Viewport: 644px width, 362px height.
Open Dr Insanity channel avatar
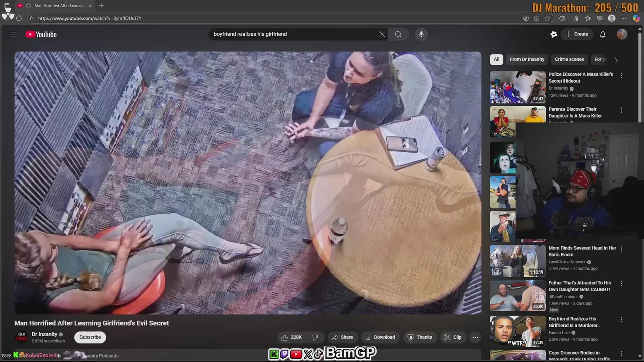[22, 337]
